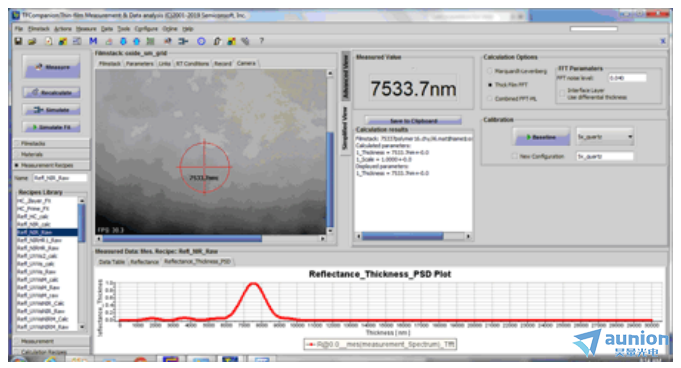Image resolution: width=681 pixels, height=368 pixels.
Task: Enable the New Configuration checkbox
Action: [x=515, y=156]
